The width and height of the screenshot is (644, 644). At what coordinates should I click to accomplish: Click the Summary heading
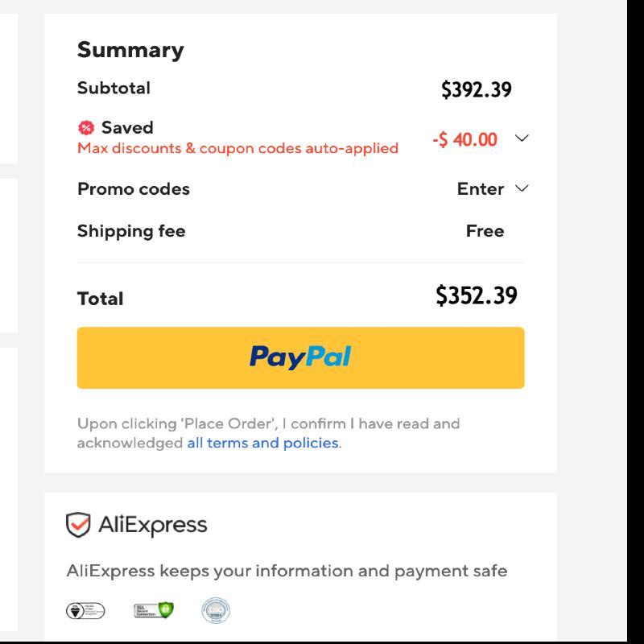[130, 50]
